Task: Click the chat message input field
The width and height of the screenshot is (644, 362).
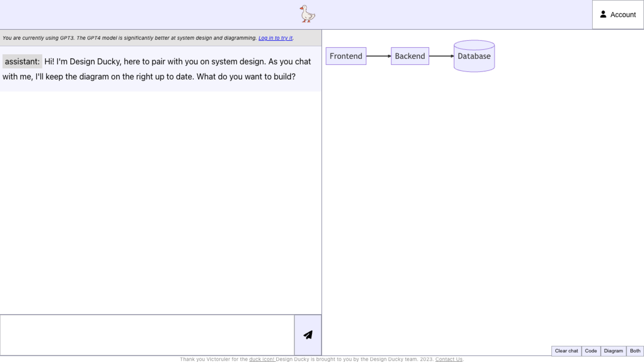Action: pyautogui.click(x=147, y=335)
